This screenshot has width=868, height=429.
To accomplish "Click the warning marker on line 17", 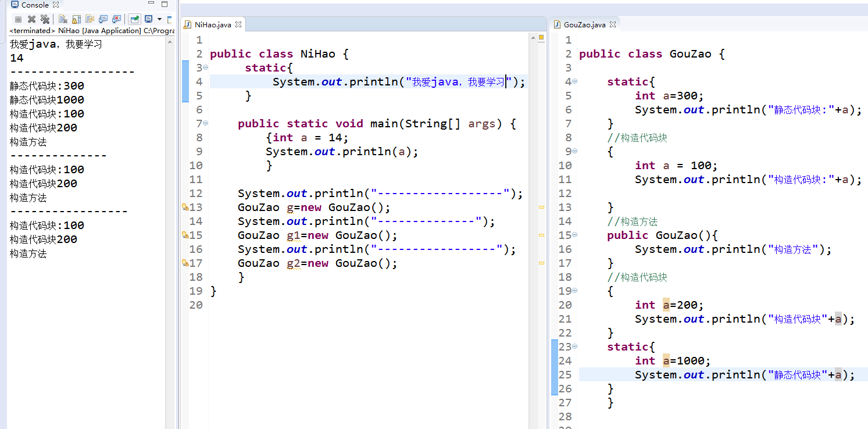I will (x=185, y=263).
